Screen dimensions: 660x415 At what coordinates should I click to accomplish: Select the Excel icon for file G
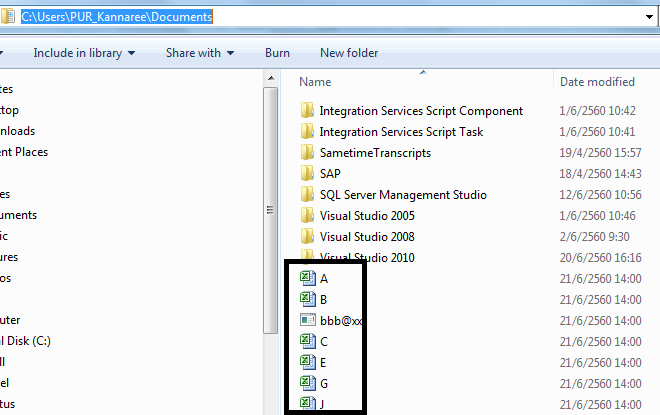pyautogui.click(x=308, y=383)
